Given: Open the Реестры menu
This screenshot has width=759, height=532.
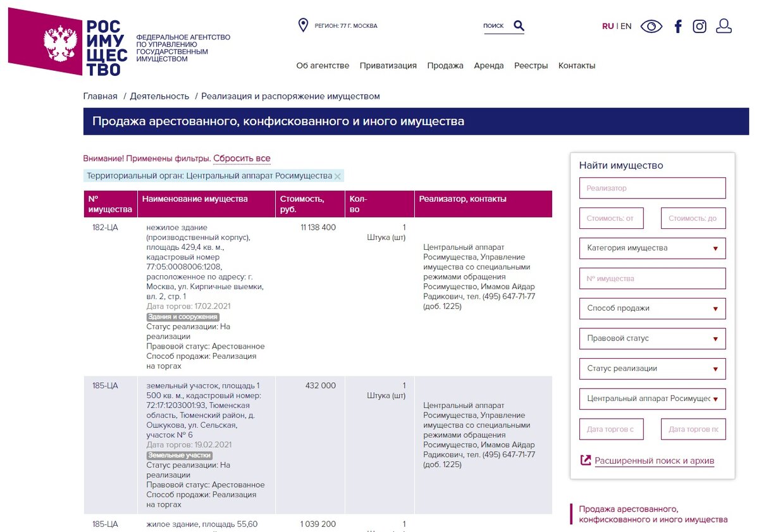Looking at the screenshot, I should tap(531, 66).
